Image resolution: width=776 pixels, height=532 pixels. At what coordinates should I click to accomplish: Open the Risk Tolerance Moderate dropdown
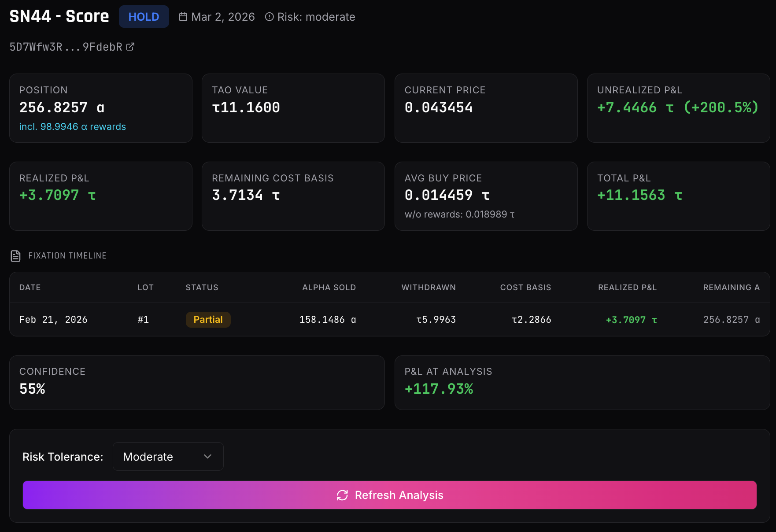(168, 457)
